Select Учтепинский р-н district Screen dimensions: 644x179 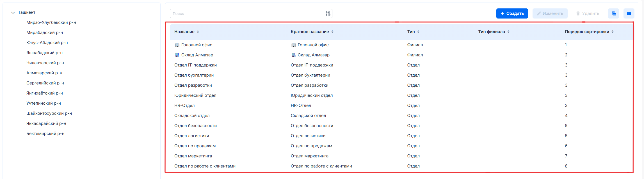pyautogui.click(x=44, y=103)
